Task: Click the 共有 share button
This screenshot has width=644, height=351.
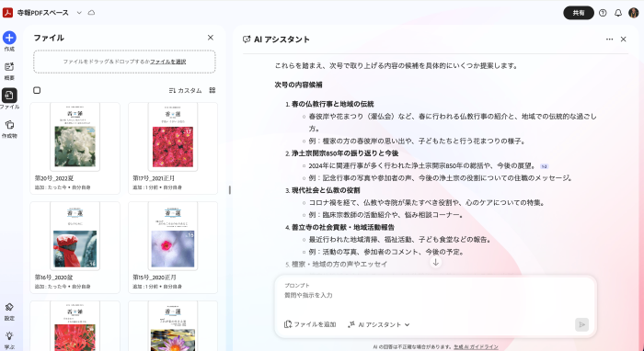Action: [579, 13]
